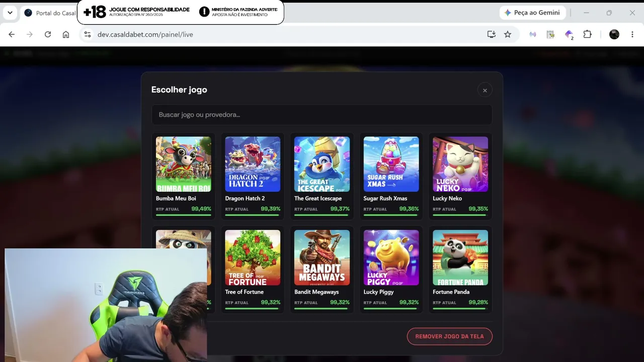Restore down the Chrome window
This screenshot has height=362, width=644.
(x=609, y=13)
